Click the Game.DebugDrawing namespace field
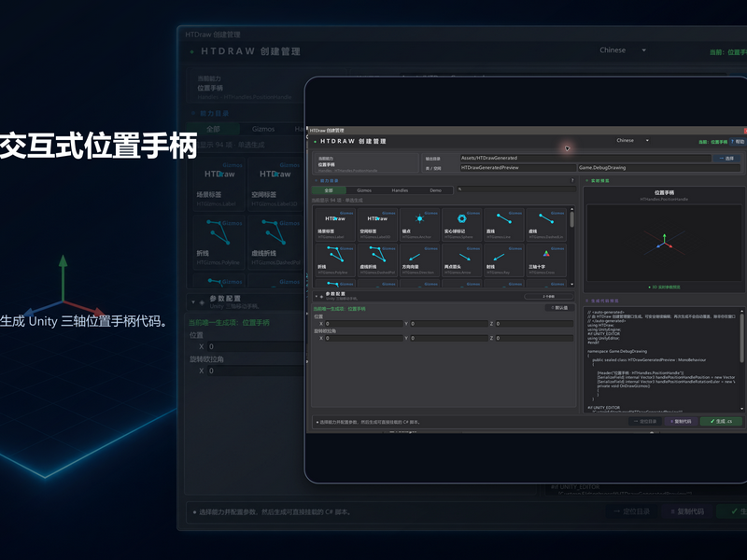Screen dimensions: 747x560 pyautogui.click(x=659, y=168)
